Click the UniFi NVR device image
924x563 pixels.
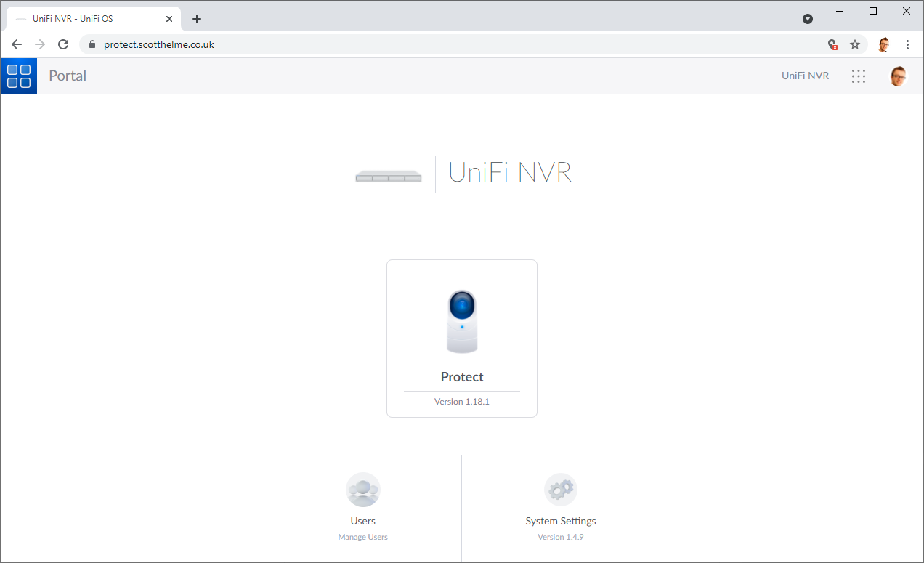pyautogui.click(x=389, y=176)
